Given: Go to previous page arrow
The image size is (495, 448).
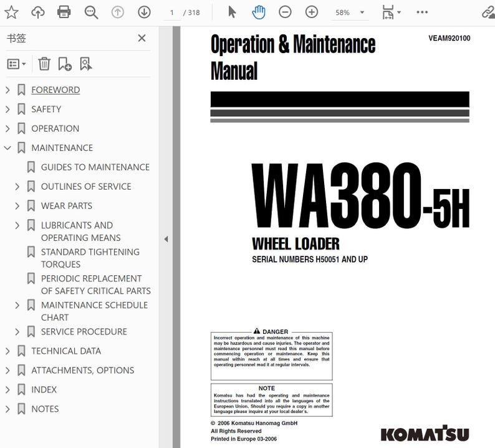Looking at the screenshot, I should click(117, 12).
